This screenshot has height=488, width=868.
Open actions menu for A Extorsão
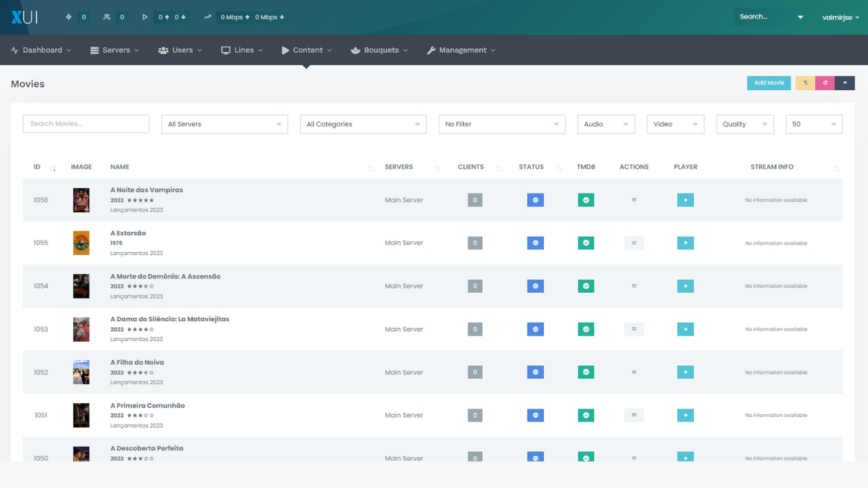click(634, 243)
